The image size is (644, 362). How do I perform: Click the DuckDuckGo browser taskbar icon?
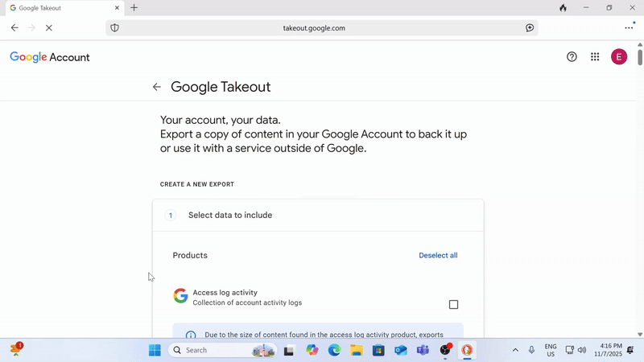pyautogui.click(x=467, y=350)
